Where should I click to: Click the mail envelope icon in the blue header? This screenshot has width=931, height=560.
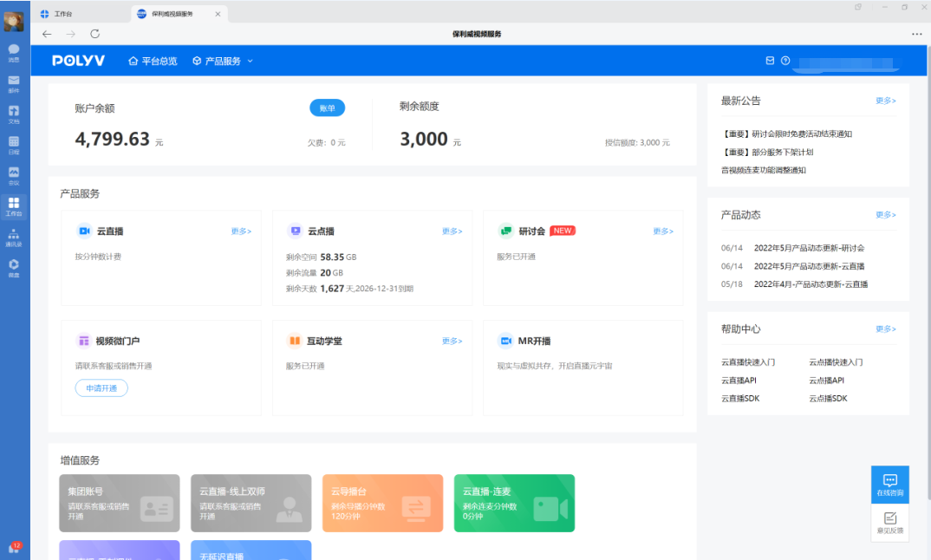770,61
